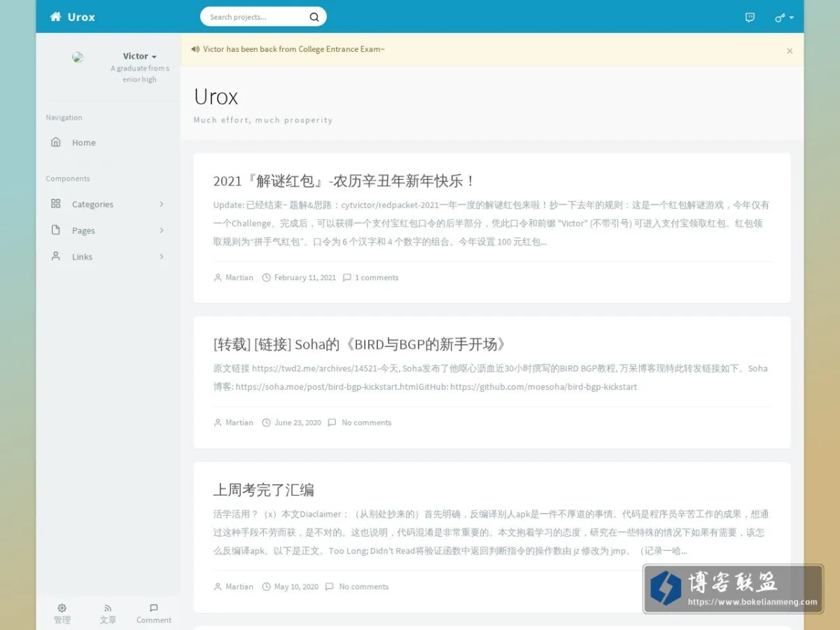840x630 pixels.
Task: Click author Martian on May 10 post
Action: click(239, 587)
